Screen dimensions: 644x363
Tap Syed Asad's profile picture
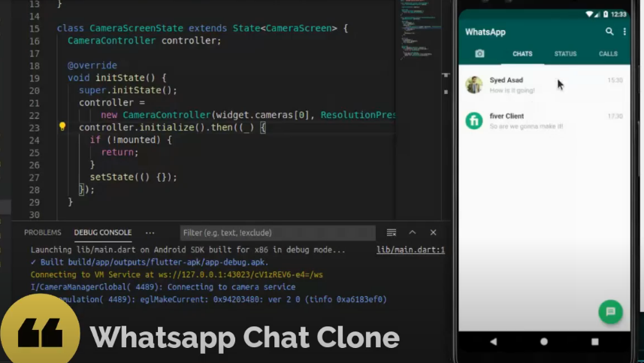tap(474, 85)
